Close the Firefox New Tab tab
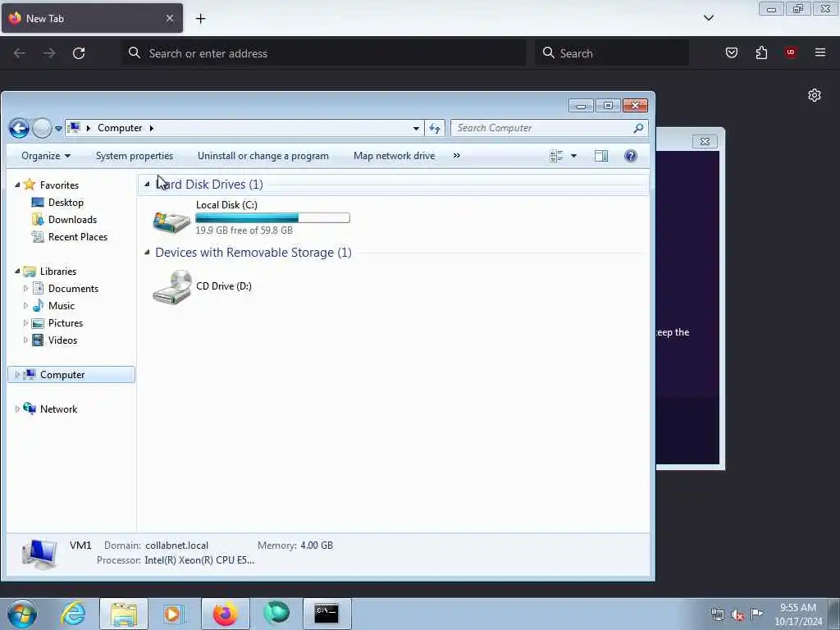The width and height of the screenshot is (840, 630). [x=170, y=18]
